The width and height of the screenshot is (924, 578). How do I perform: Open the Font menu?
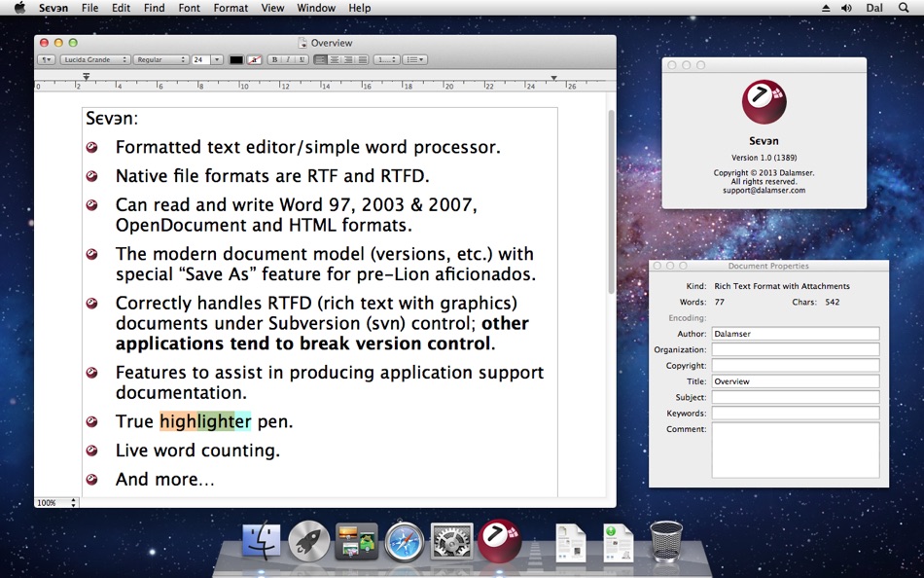point(189,8)
